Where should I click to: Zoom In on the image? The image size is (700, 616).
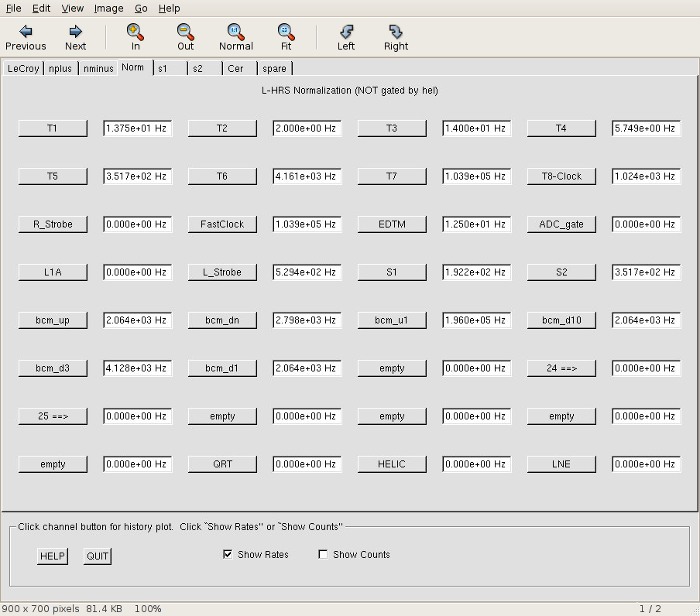[136, 37]
